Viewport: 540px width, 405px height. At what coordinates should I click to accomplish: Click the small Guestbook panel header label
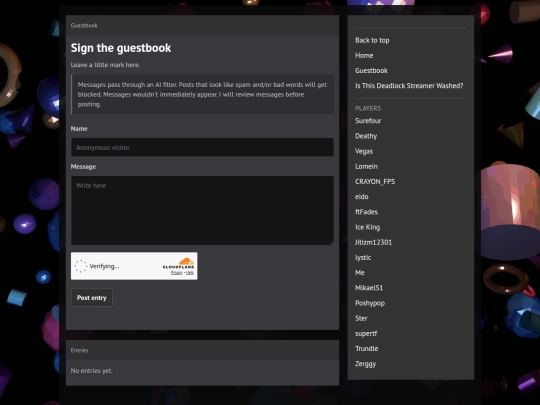coord(84,25)
